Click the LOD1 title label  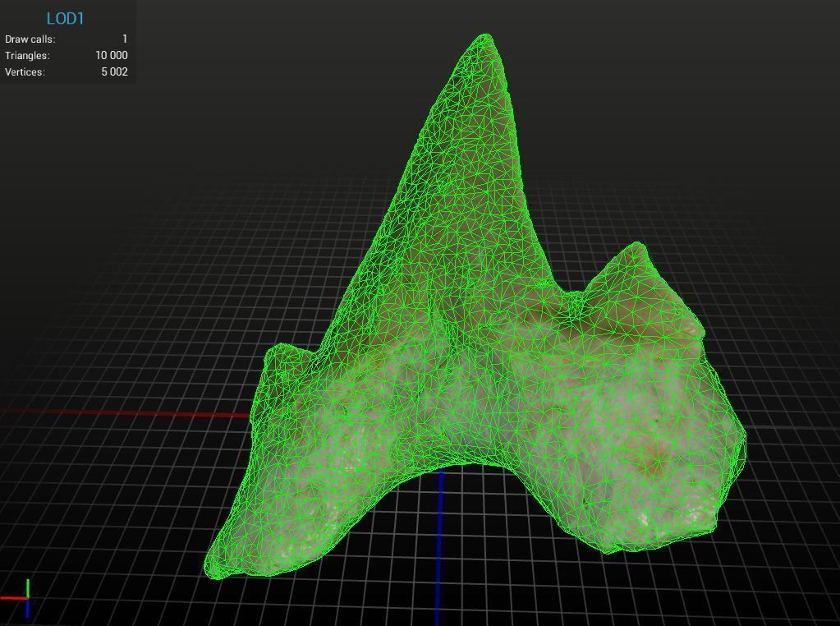click(66, 19)
